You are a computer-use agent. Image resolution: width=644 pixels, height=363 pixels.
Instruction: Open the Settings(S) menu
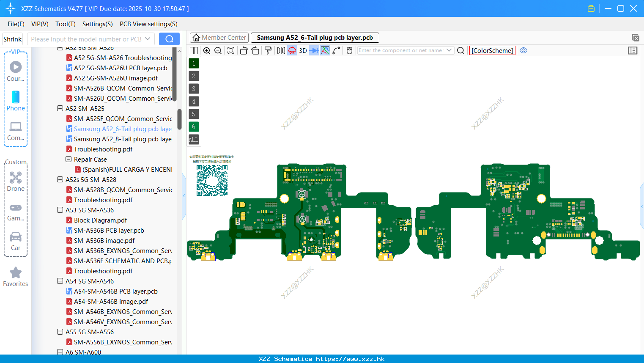point(98,24)
